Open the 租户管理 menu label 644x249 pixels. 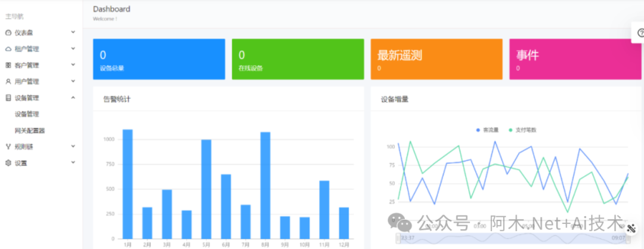[x=27, y=49]
